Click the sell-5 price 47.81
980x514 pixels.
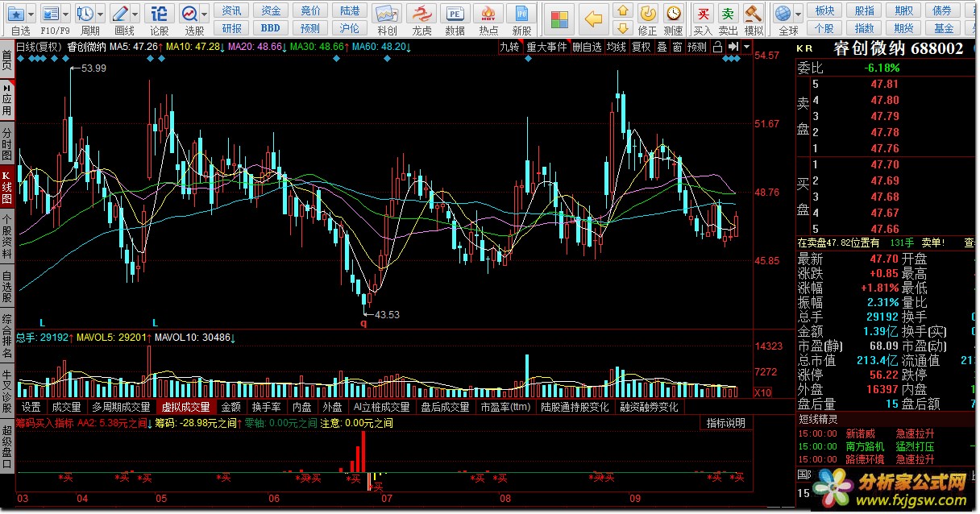pos(885,84)
